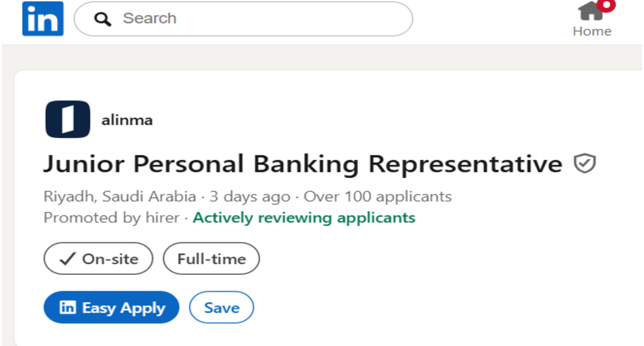Click the Promoted by hirer text
This screenshot has height=346, width=644.
[112, 218]
